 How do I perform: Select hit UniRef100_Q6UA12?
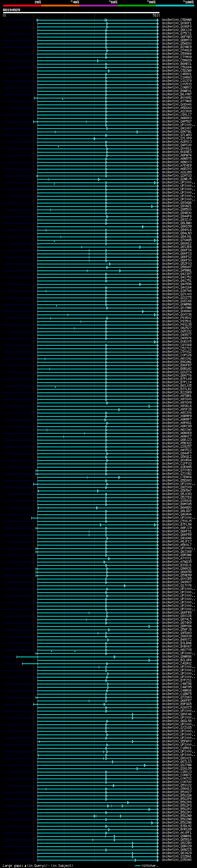177,243
